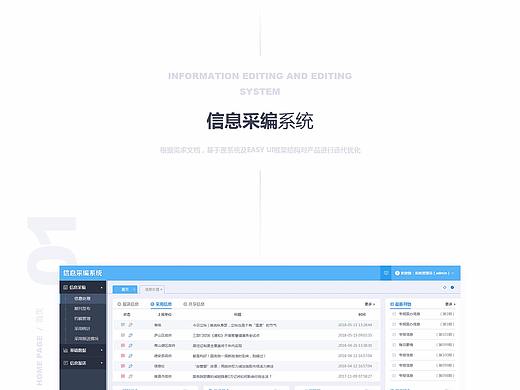Open the third table row's headline text
Viewport: 520px width, 390px height.
[217, 346]
